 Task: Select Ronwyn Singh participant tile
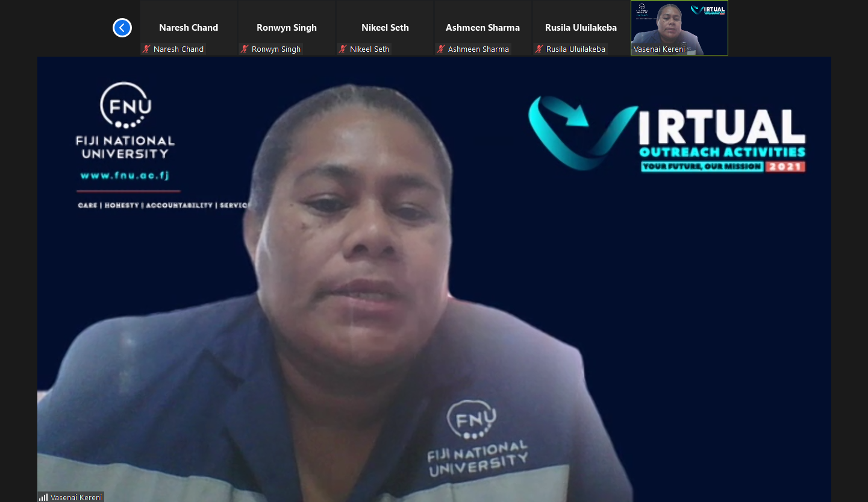pyautogui.click(x=287, y=28)
